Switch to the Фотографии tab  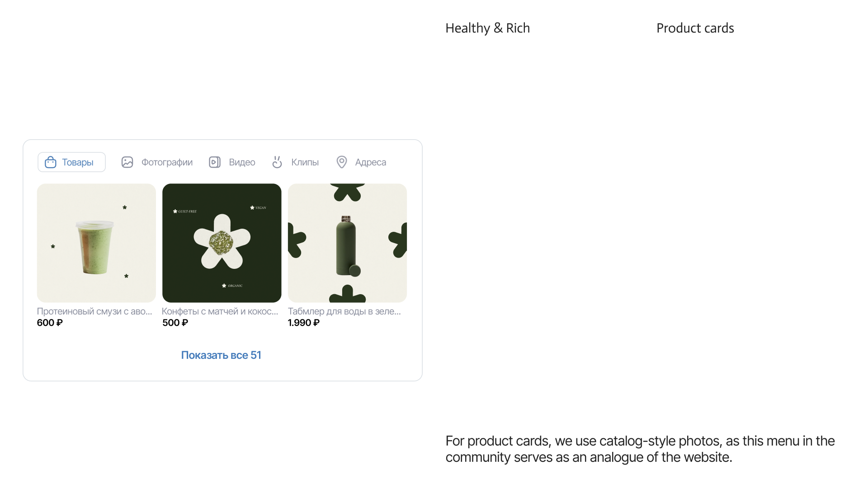(x=167, y=162)
